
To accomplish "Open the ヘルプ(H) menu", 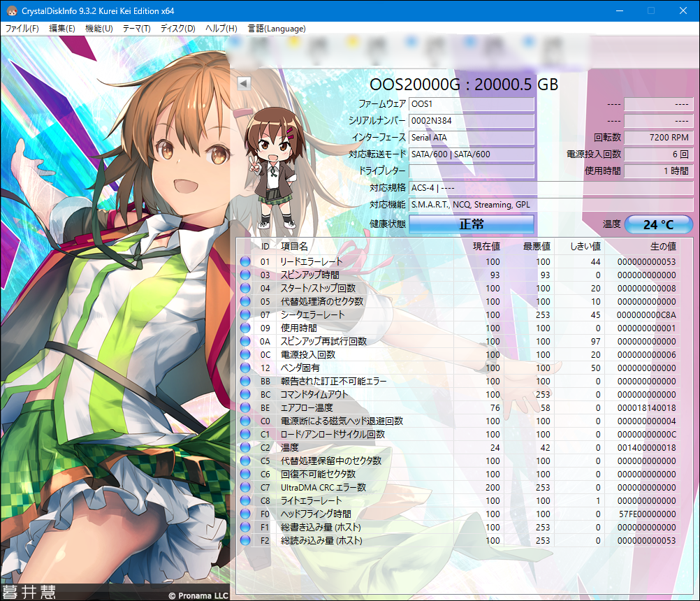I will (221, 29).
